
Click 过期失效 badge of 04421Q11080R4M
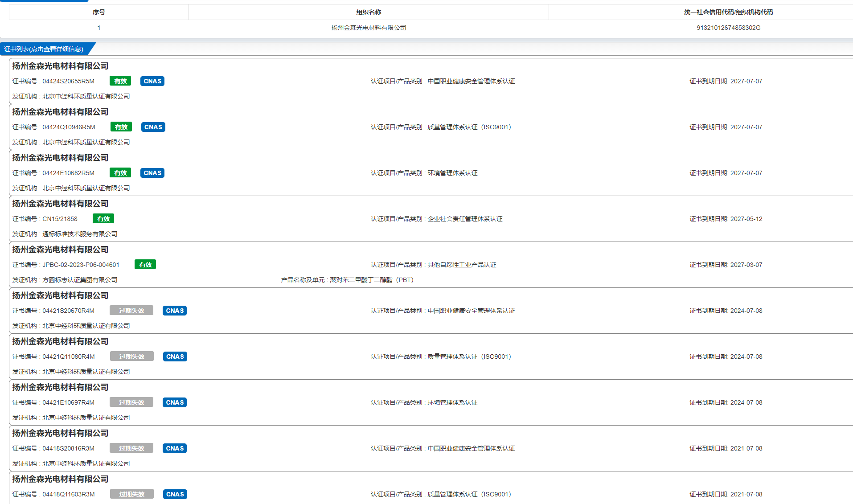point(132,356)
